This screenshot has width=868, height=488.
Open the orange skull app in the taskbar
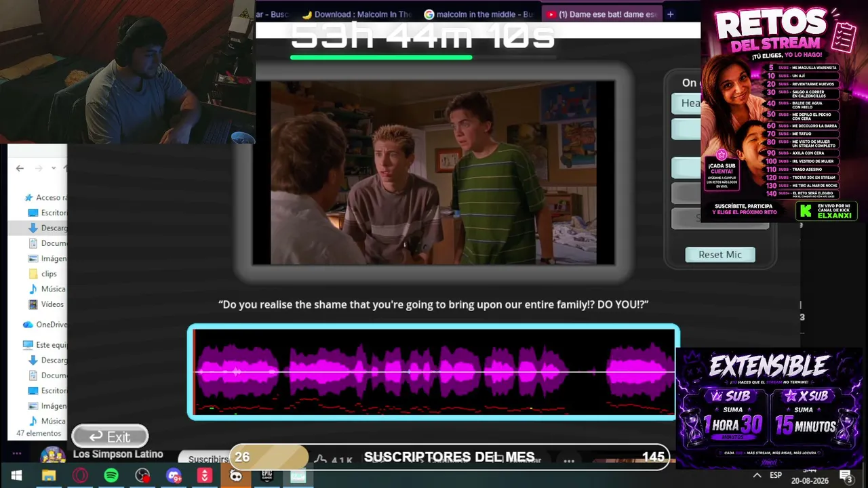coord(235,476)
